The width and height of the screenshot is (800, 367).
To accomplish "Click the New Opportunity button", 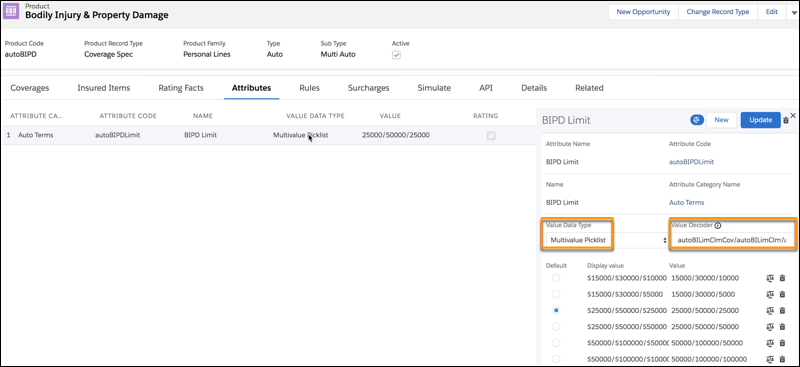I will [x=643, y=12].
